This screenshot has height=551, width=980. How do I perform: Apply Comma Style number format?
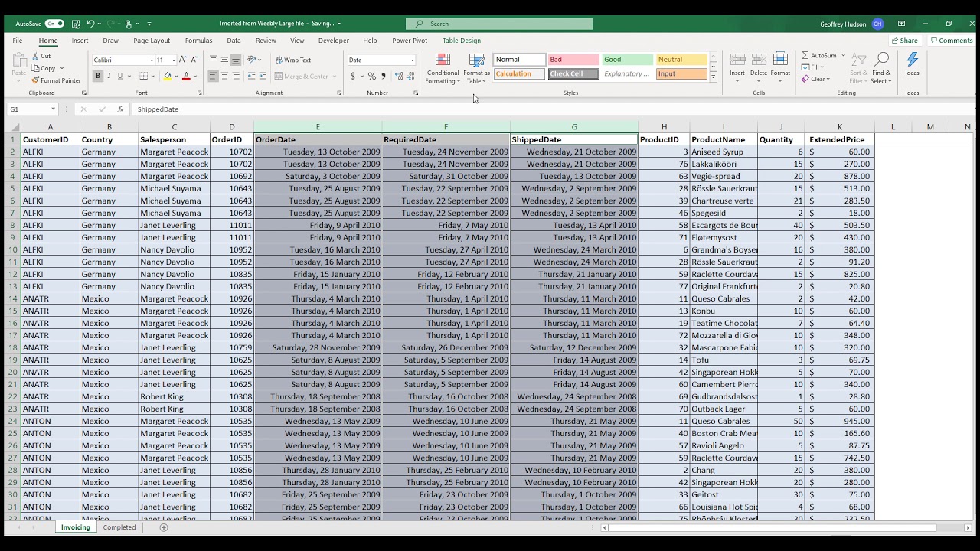383,76
